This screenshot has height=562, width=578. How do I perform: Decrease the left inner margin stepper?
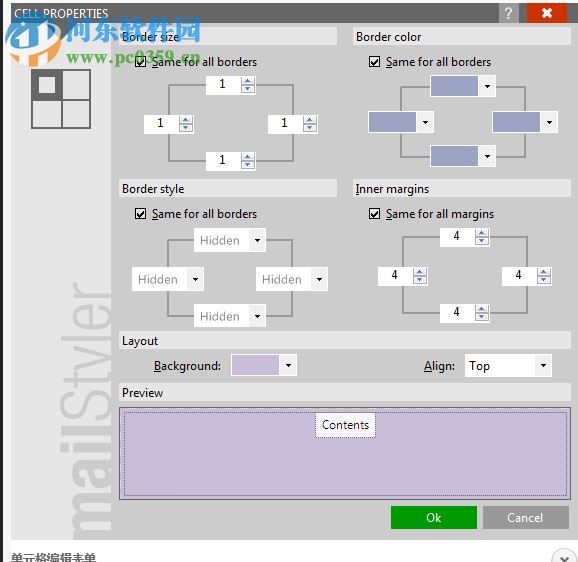[x=420, y=280]
